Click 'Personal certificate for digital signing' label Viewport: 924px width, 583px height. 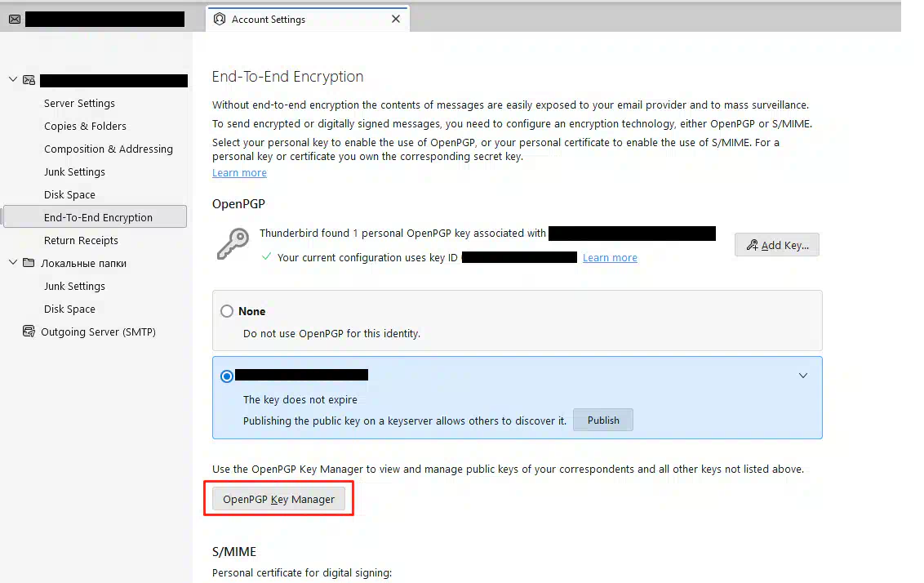pyautogui.click(x=302, y=573)
